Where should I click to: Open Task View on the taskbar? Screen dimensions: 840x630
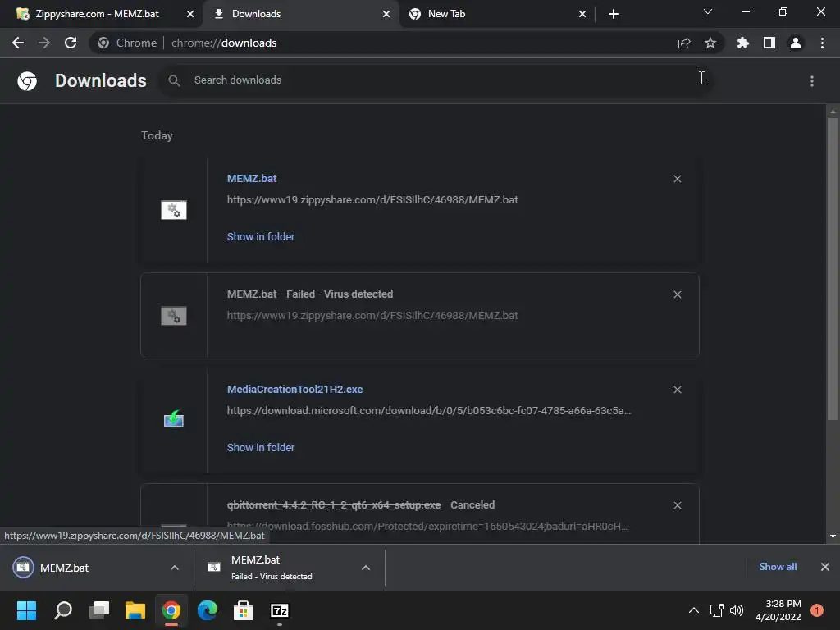point(99,610)
